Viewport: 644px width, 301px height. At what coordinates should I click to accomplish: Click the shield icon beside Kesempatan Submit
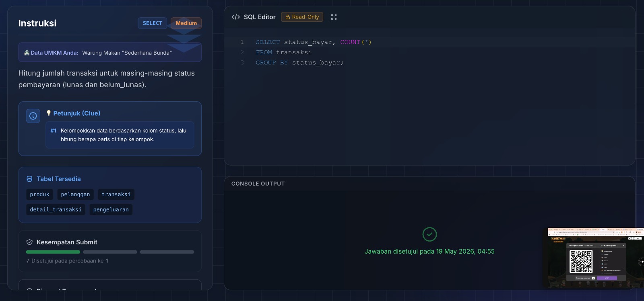[x=29, y=242]
